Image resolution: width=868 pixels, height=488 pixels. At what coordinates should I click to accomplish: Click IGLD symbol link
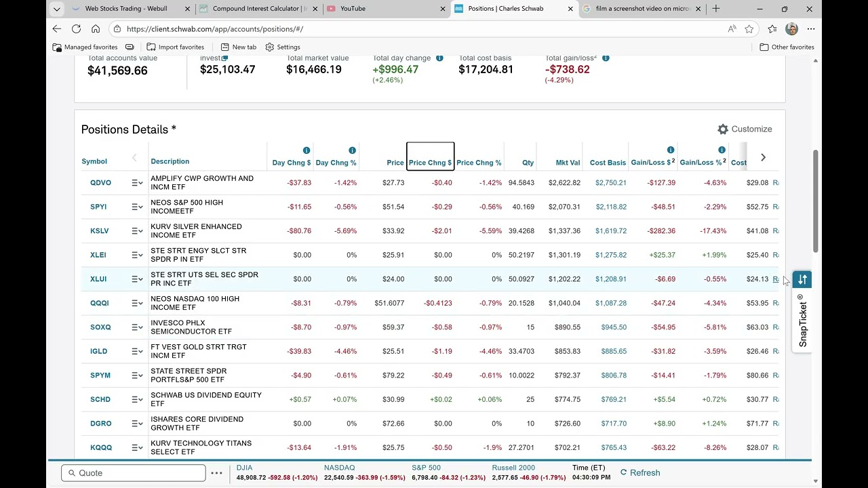[99, 351]
